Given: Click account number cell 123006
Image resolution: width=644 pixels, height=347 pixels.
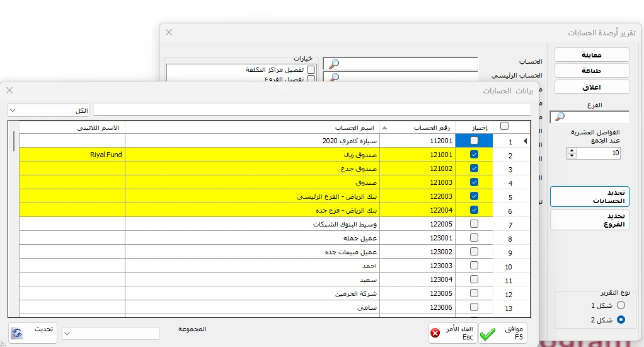Looking at the screenshot, I should 418,307.
